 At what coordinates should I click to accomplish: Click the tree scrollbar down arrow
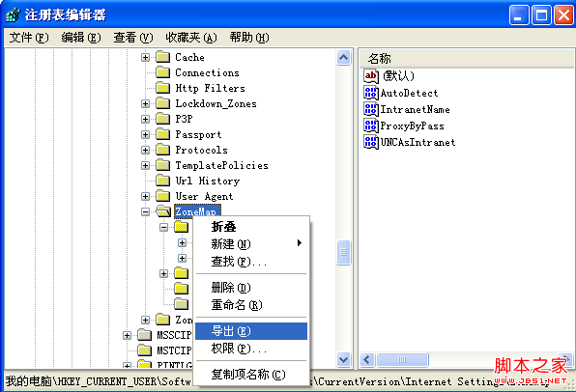point(343,359)
